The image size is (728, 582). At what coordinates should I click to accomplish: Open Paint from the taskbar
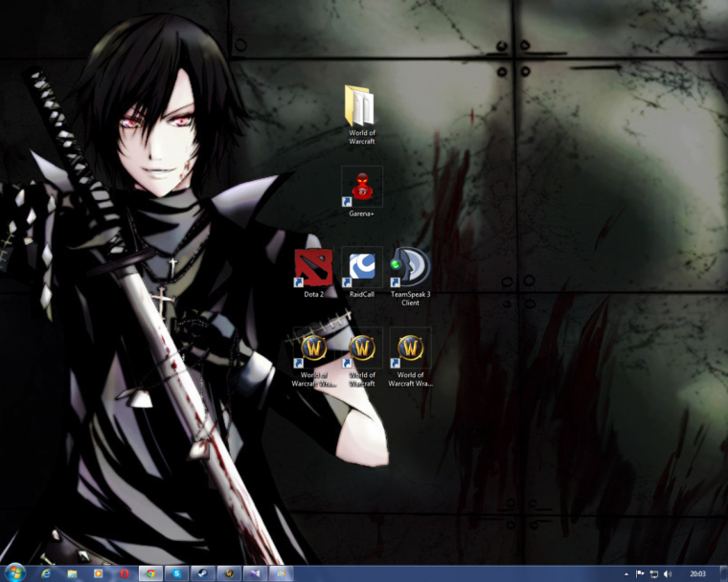pos(282,573)
